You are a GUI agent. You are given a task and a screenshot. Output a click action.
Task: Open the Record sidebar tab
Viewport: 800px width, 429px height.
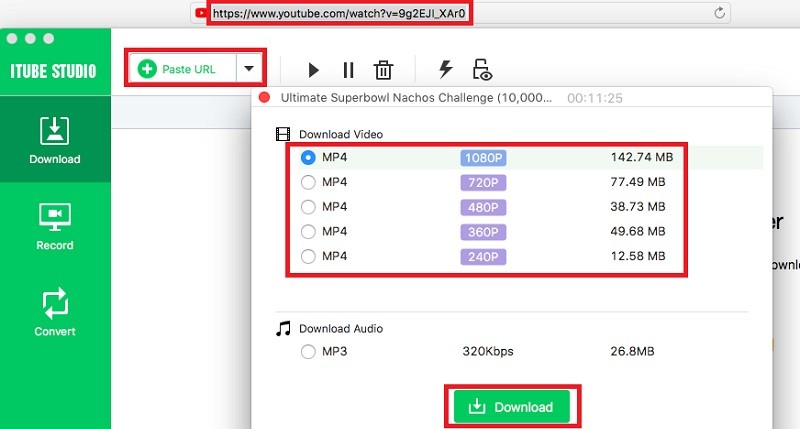point(55,226)
